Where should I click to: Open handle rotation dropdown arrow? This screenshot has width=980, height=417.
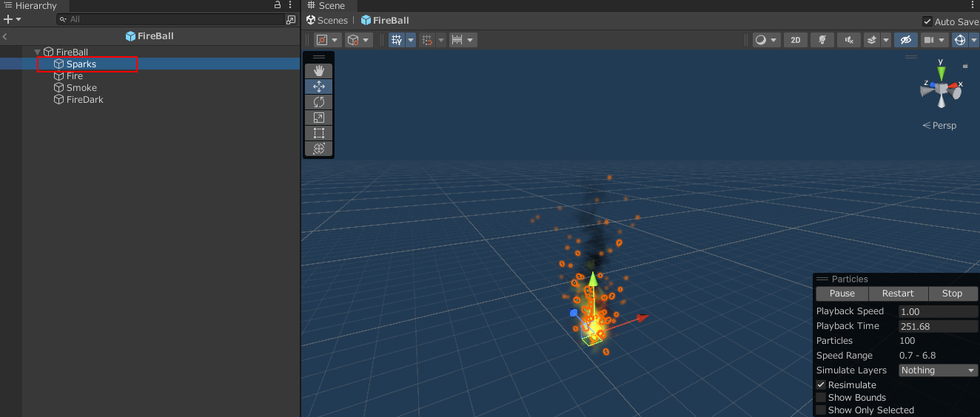(x=366, y=40)
